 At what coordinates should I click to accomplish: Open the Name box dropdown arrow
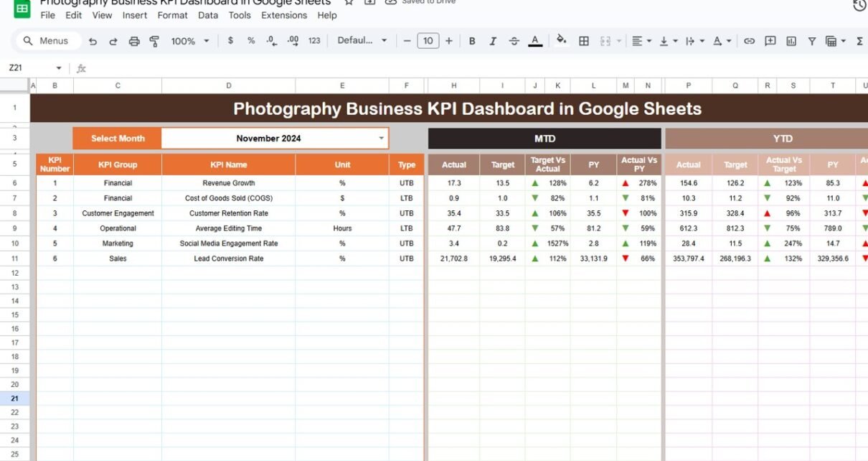coord(59,68)
